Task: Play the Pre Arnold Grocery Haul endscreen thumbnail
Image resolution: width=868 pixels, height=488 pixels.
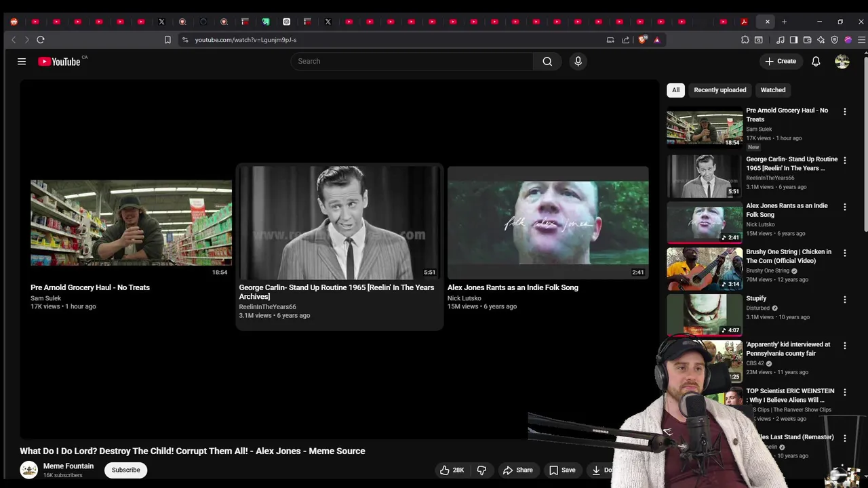Action: click(x=131, y=222)
